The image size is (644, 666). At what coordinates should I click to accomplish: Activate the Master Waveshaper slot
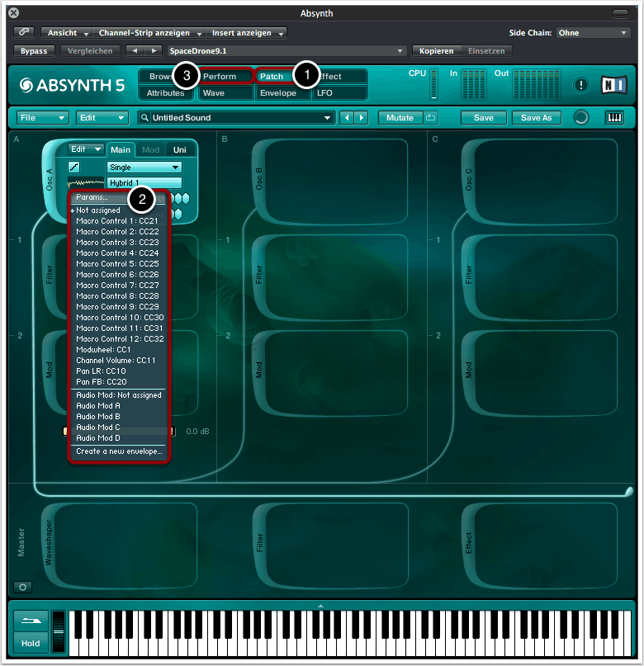pos(120,546)
